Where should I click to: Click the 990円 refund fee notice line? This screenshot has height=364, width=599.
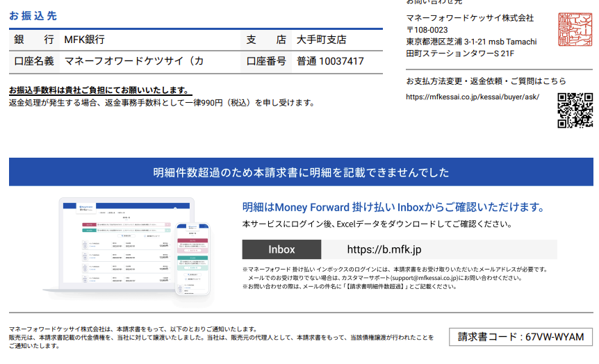pyautogui.click(x=162, y=103)
